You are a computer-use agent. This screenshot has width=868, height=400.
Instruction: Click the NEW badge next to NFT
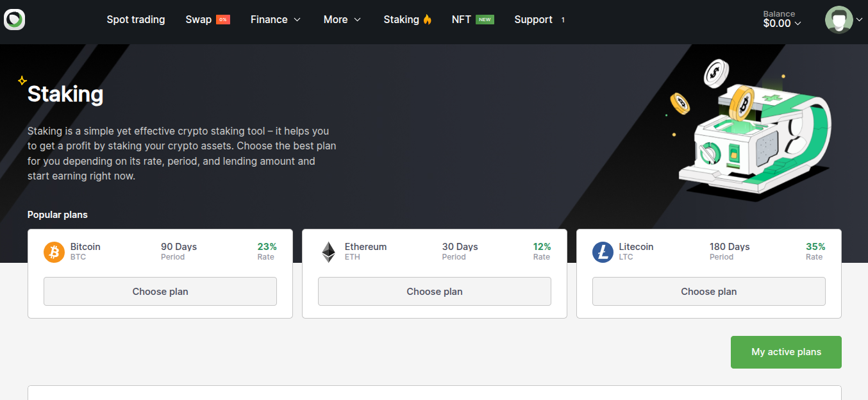[x=485, y=20]
